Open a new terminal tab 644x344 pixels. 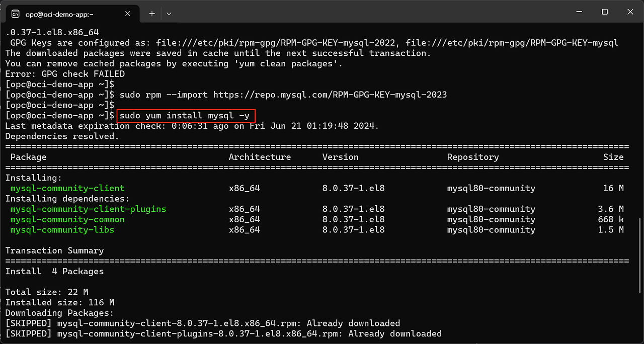pyautogui.click(x=152, y=14)
